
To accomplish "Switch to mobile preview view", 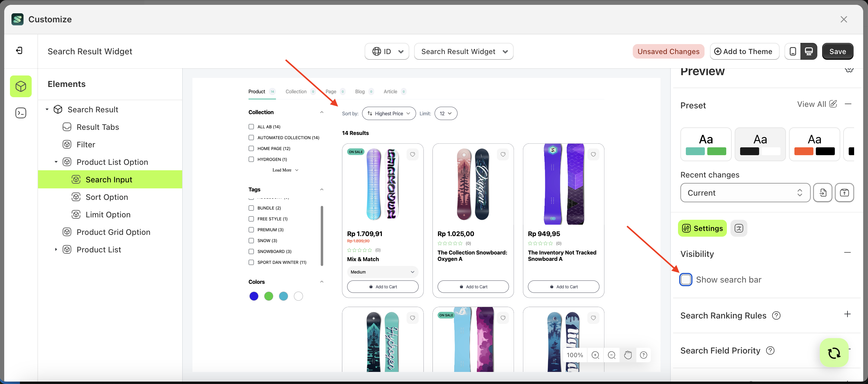I will (793, 51).
